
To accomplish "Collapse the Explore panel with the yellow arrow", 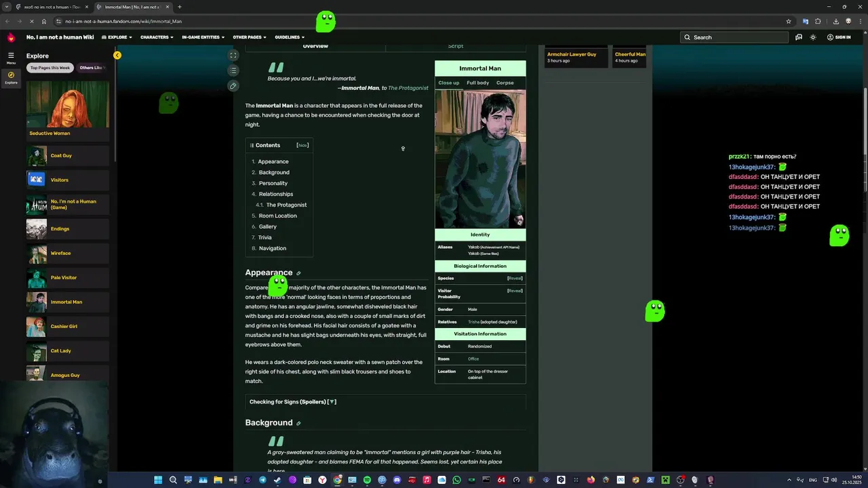I will pyautogui.click(x=117, y=55).
